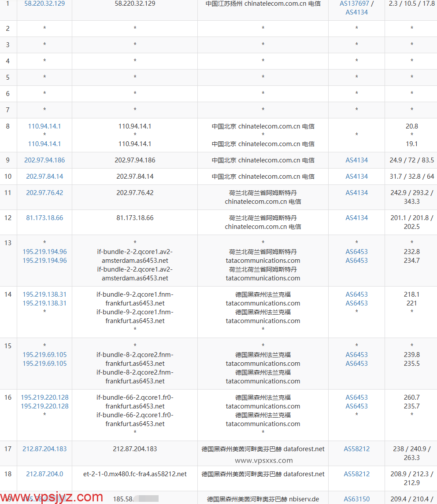Viewport: 437px width, 504px height.
Task: Open the AS4134 link in hop 1
Action: (356, 12)
